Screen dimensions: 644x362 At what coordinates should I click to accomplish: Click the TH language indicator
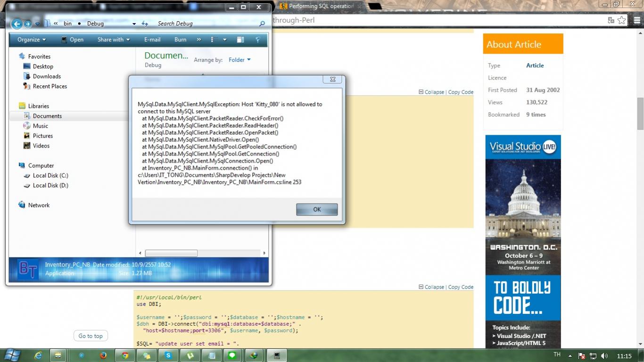click(557, 354)
